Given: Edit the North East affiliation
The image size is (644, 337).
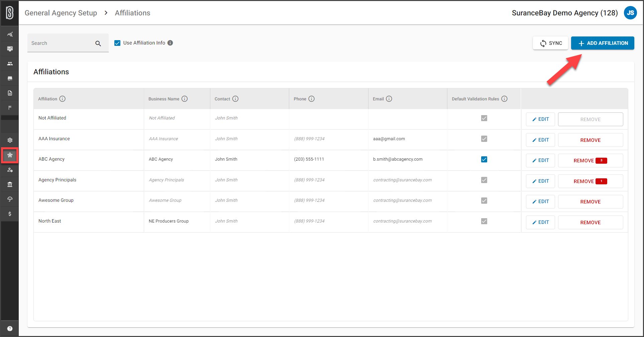Looking at the screenshot, I should (540, 222).
